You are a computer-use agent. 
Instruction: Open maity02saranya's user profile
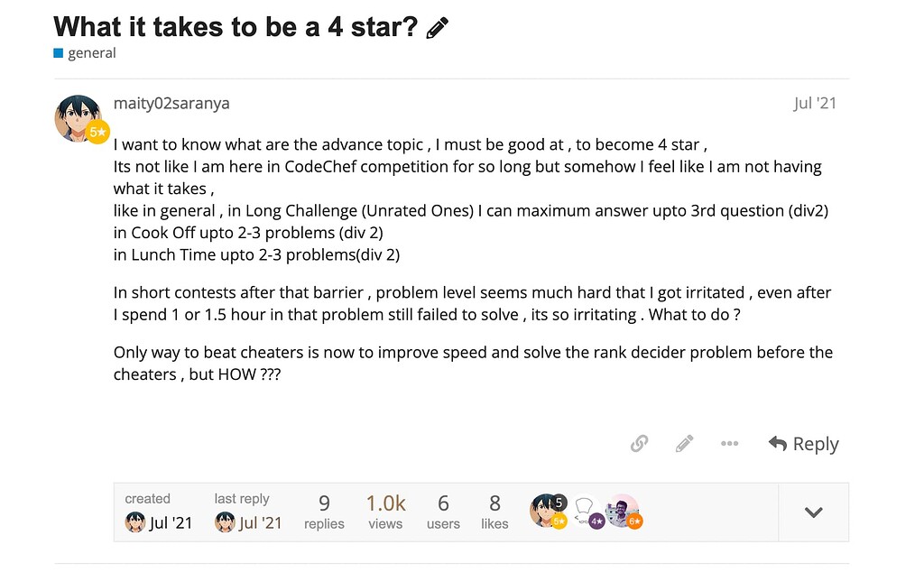pos(171,103)
